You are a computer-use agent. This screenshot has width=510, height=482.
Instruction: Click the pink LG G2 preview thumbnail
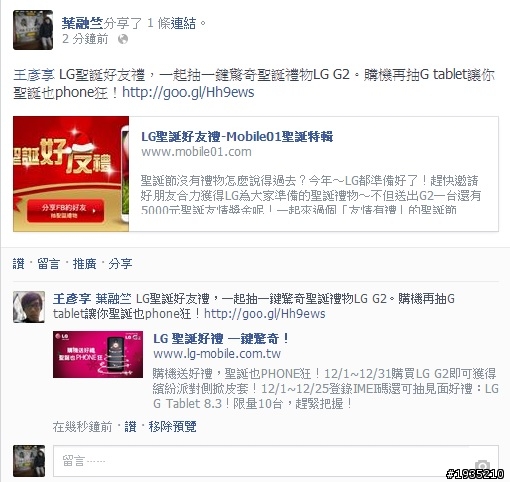coord(98,354)
